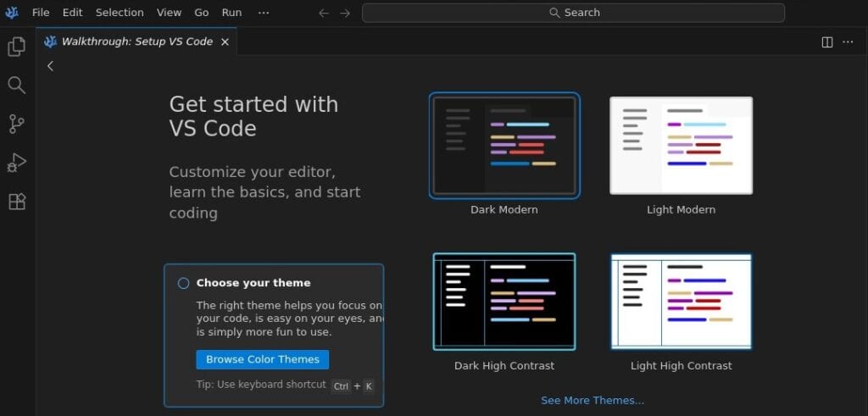Screen dimensions: 868x416
Task: Go back with the walkthrough chevron arrow
Action: pyautogui.click(x=50, y=66)
